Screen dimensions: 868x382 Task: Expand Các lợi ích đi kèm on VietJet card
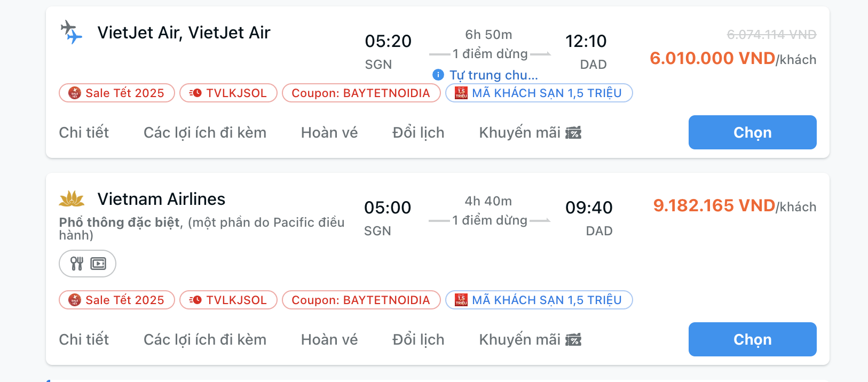pos(204,132)
